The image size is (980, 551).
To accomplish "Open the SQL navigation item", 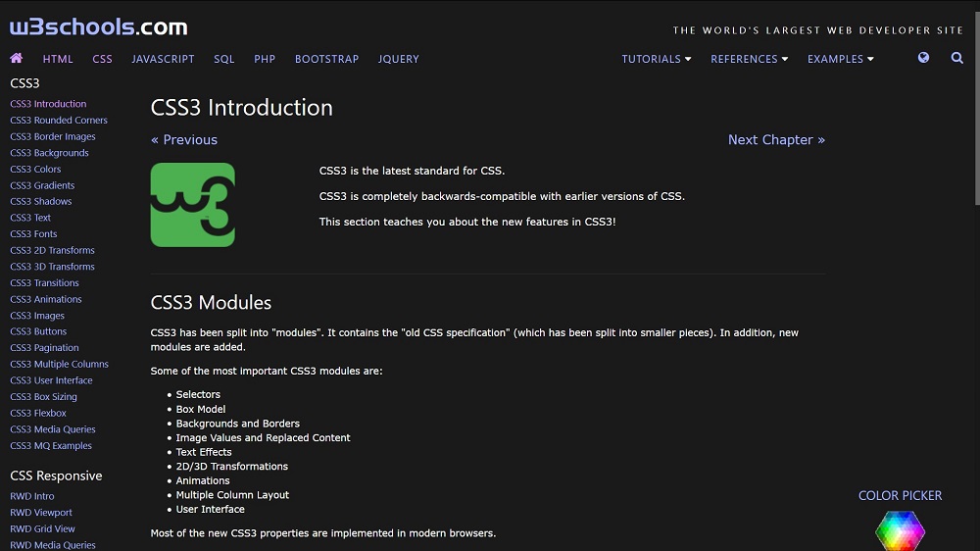I will [x=224, y=59].
